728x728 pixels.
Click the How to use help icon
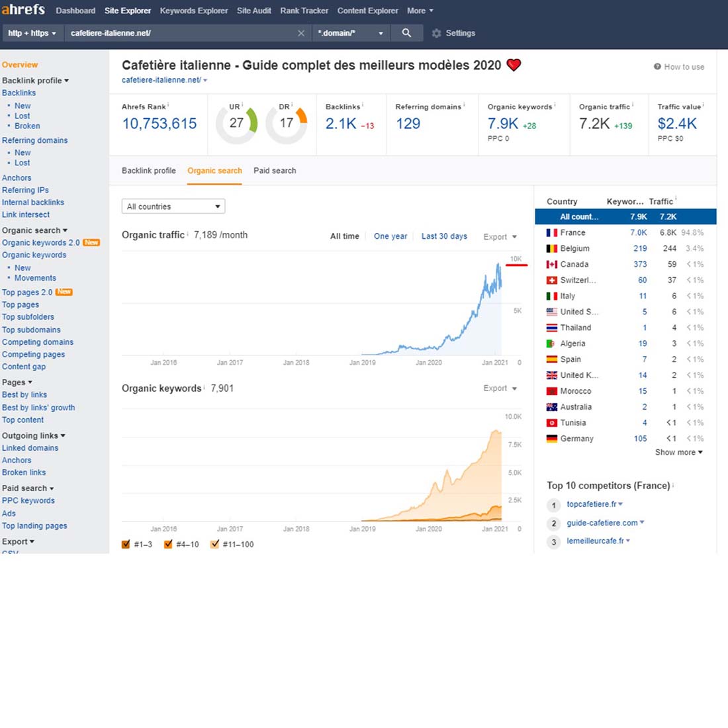point(657,67)
